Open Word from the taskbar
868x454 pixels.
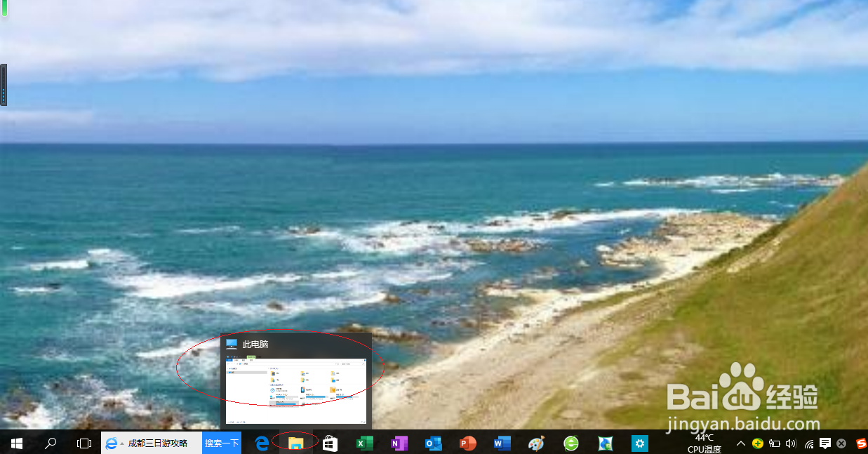pyautogui.click(x=501, y=443)
